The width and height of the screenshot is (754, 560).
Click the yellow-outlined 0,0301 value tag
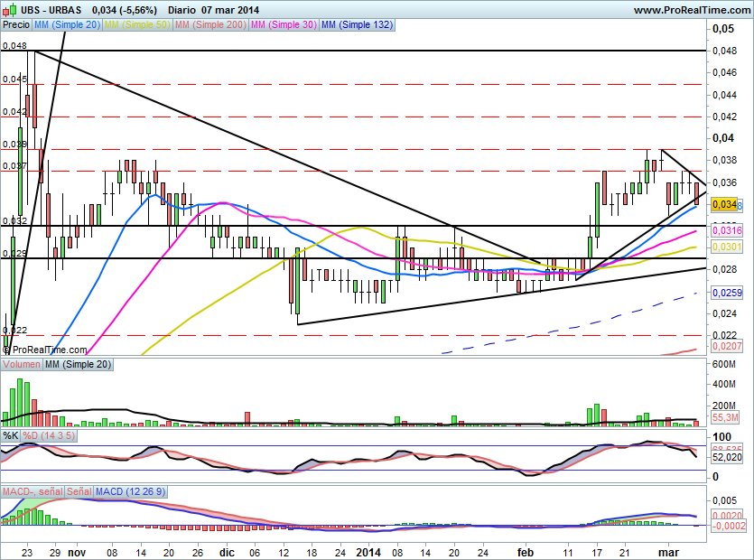tap(727, 247)
